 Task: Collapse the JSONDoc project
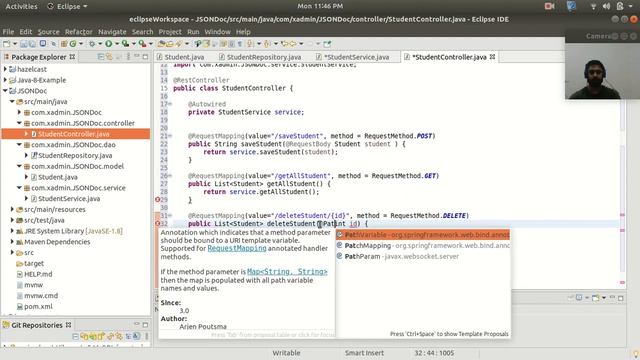pyautogui.click(x=5, y=91)
